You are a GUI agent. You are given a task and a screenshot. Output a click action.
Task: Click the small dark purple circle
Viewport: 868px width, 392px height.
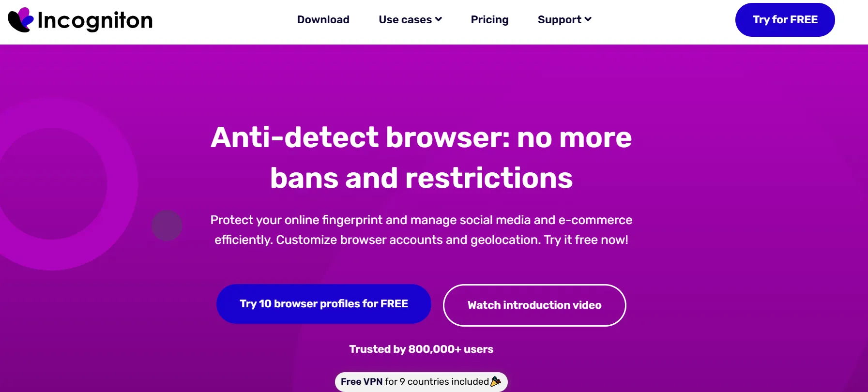pyautogui.click(x=167, y=226)
